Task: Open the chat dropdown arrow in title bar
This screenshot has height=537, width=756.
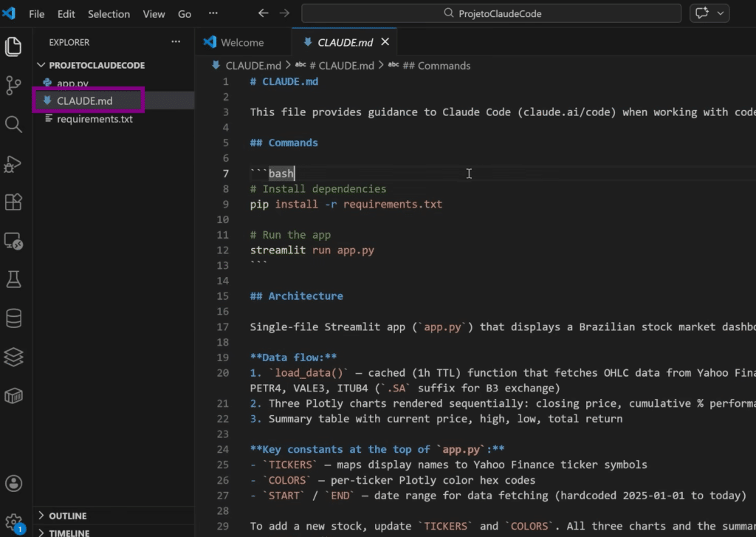Action: pyautogui.click(x=721, y=13)
